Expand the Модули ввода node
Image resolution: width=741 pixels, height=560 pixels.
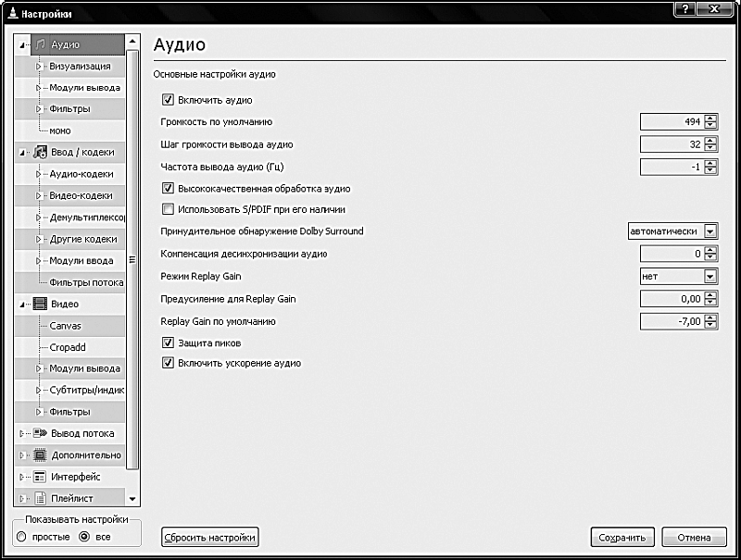coord(39,261)
